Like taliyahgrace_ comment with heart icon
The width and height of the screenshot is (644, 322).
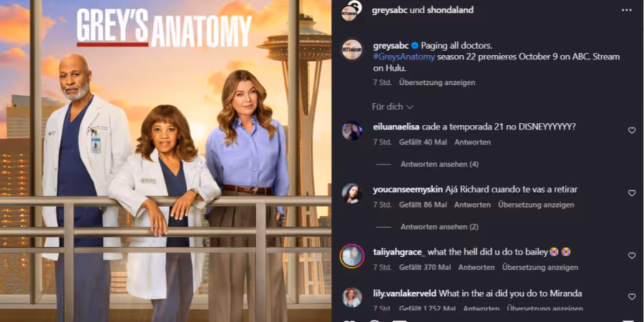click(x=632, y=255)
